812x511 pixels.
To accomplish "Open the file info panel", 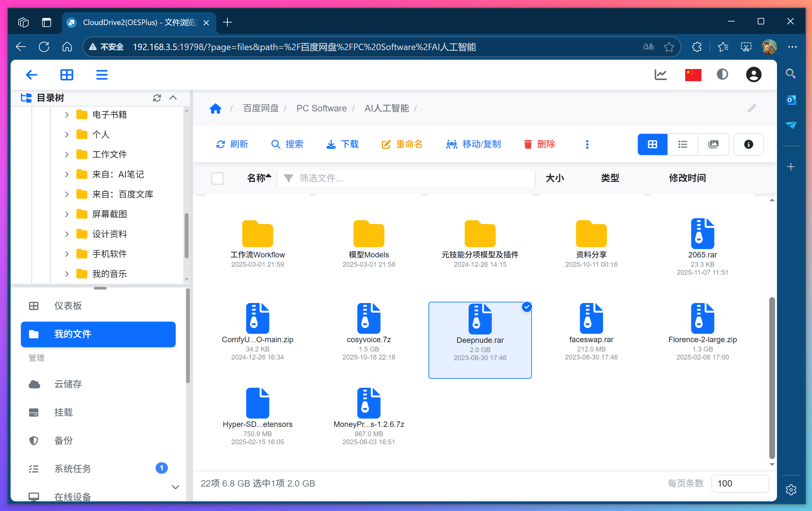I will tap(749, 144).
